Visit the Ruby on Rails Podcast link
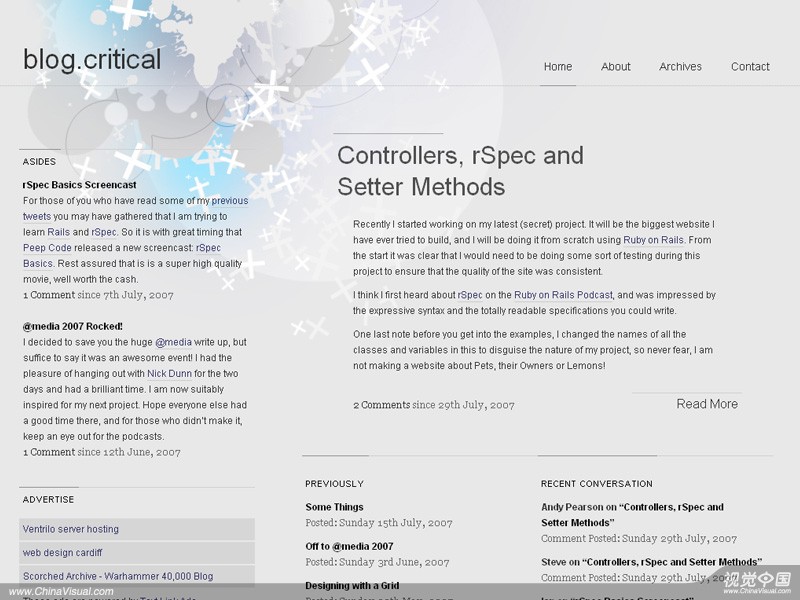Image resolution: width=800 pixels, height=600 pixels. pyautogui.click(x=563, y=295)
